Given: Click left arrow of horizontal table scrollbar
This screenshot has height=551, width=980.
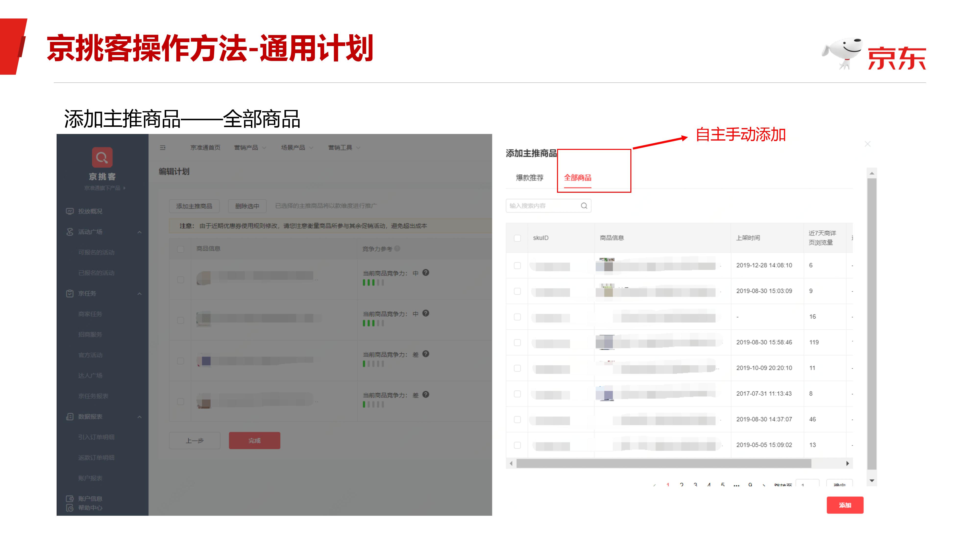Looking at the screenshot, I should [x=511, y=463].
